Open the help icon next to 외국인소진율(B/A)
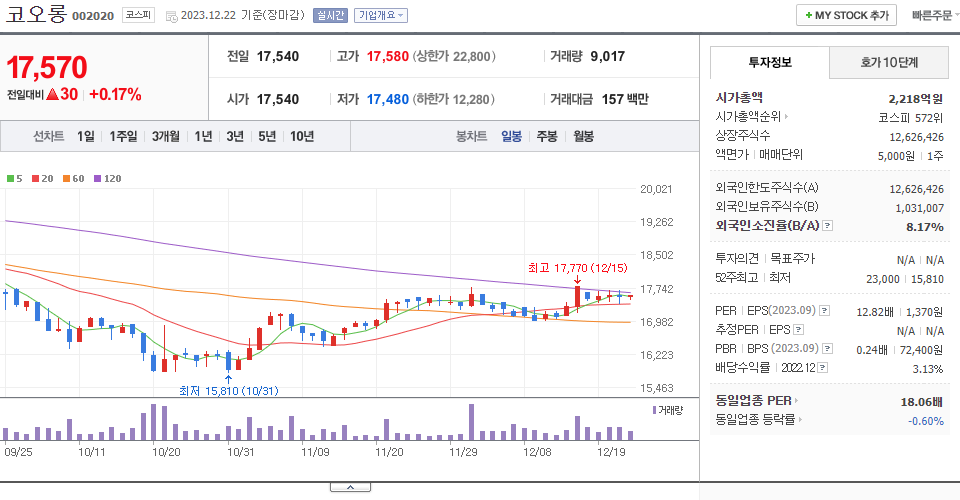 (827, 226)
